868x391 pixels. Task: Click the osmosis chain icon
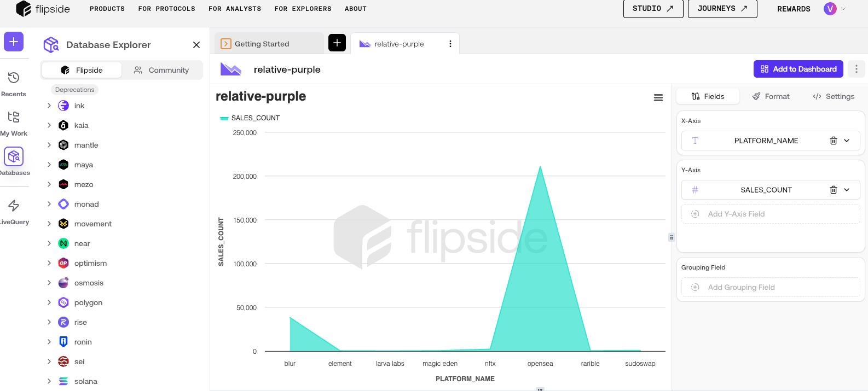63,283
